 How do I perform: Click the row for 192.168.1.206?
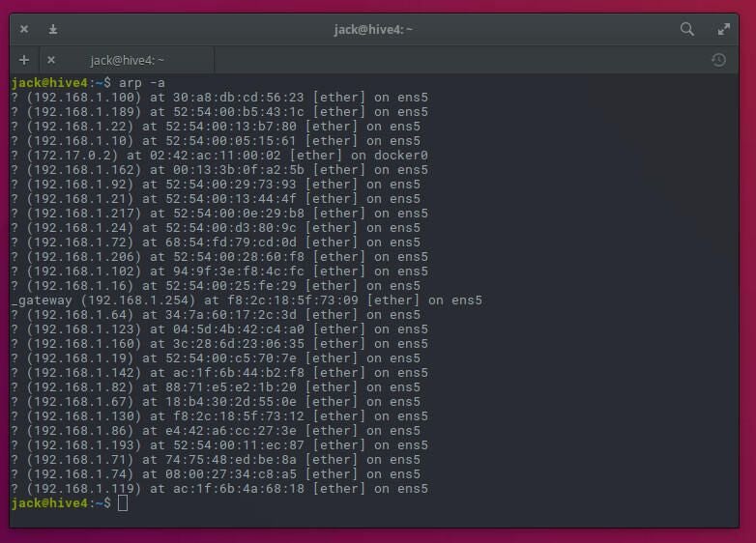point(219,256)
